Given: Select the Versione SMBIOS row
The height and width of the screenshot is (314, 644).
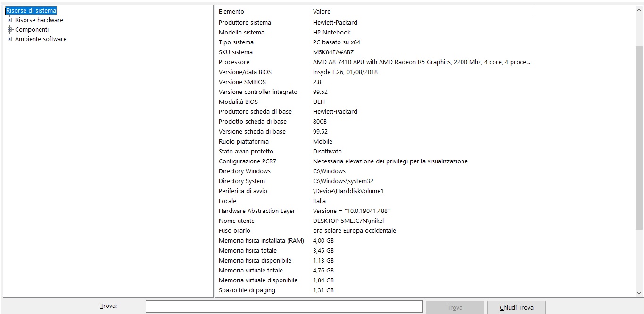Looking at the screenshot, I should (375, 82).
